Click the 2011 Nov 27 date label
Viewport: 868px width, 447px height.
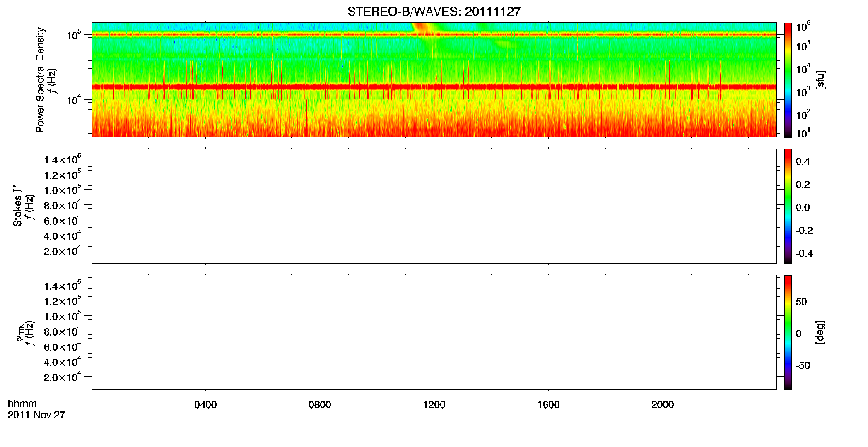(36, 415)
